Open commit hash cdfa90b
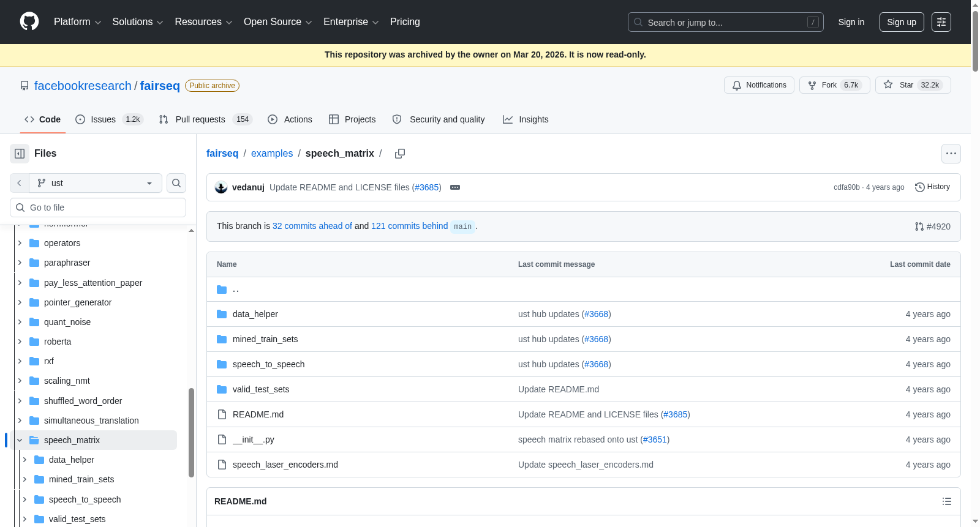The image size is (980, 527). point(846,187)
